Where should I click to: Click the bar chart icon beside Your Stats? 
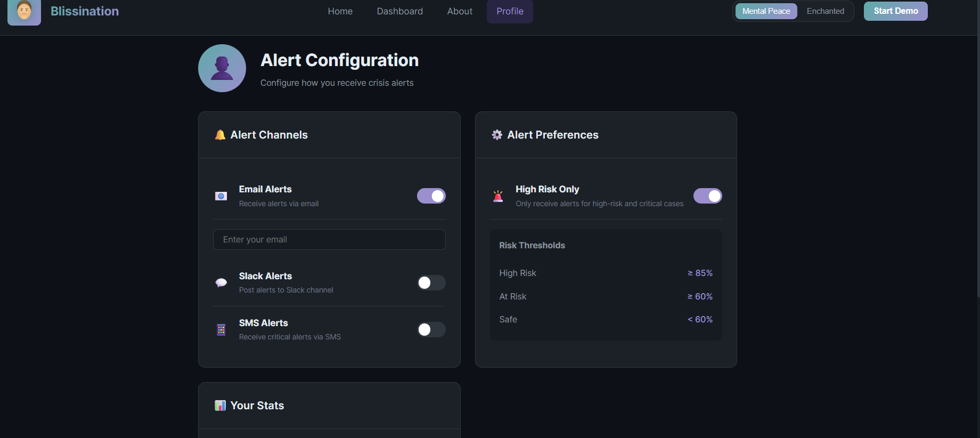220,405
